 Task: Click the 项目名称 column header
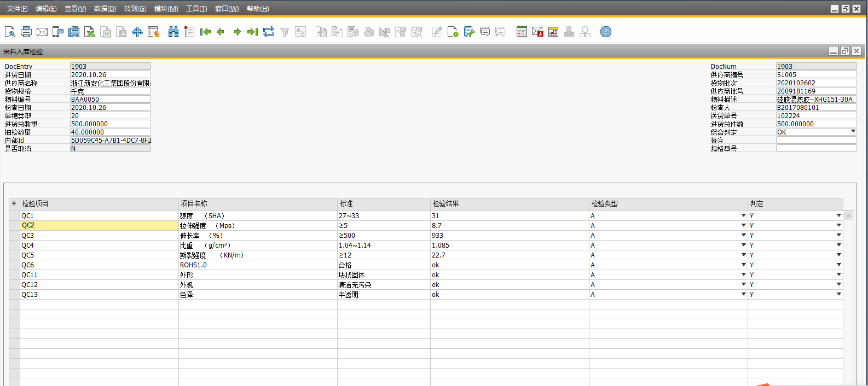pyautogui.click(x=194, y=203)
